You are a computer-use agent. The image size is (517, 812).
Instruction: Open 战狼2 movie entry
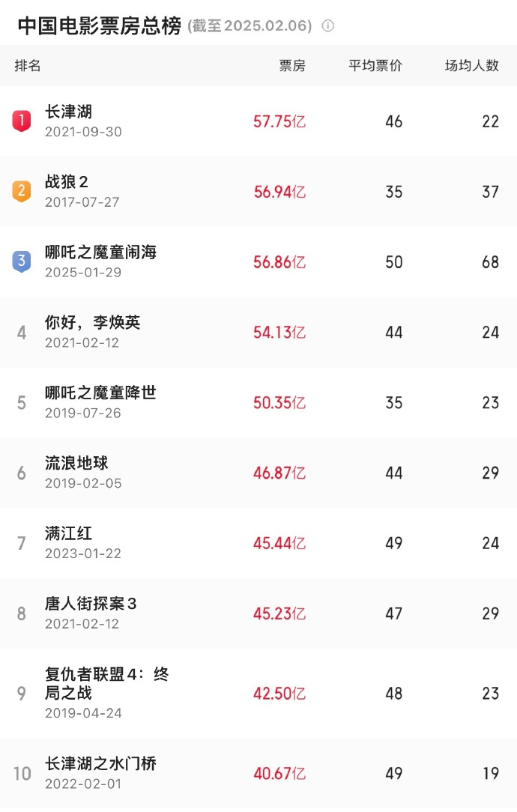click(x=67, y=182)
